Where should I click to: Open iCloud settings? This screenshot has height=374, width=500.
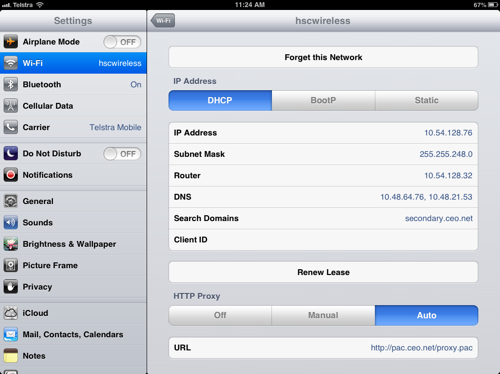[x=73, y=313]
